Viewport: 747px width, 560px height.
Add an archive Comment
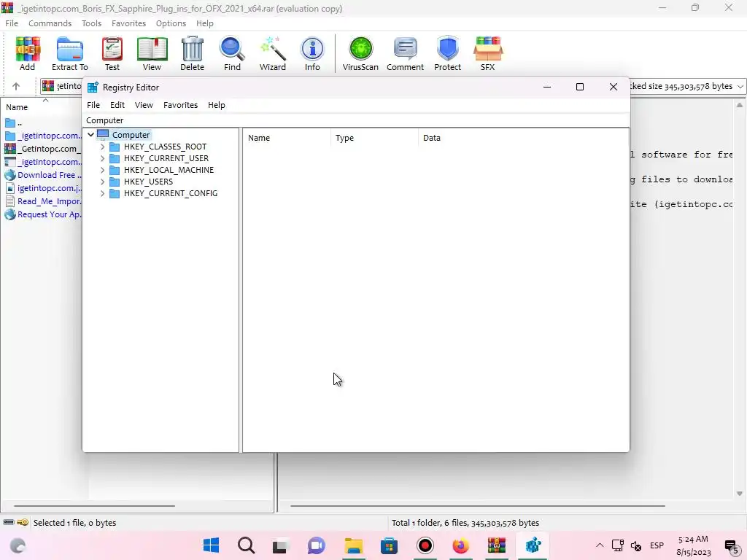pyautogui.click(x=405, y=53)
